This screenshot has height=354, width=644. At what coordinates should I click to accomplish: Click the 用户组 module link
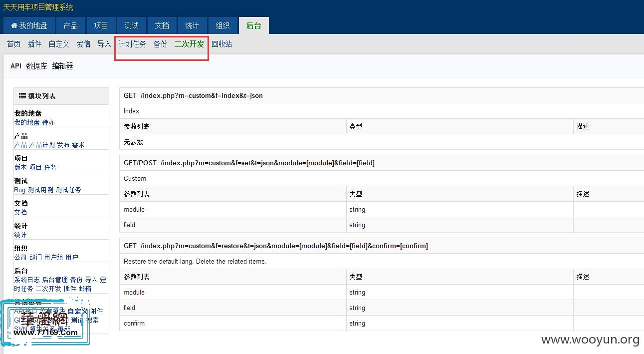tap(53, 257)
